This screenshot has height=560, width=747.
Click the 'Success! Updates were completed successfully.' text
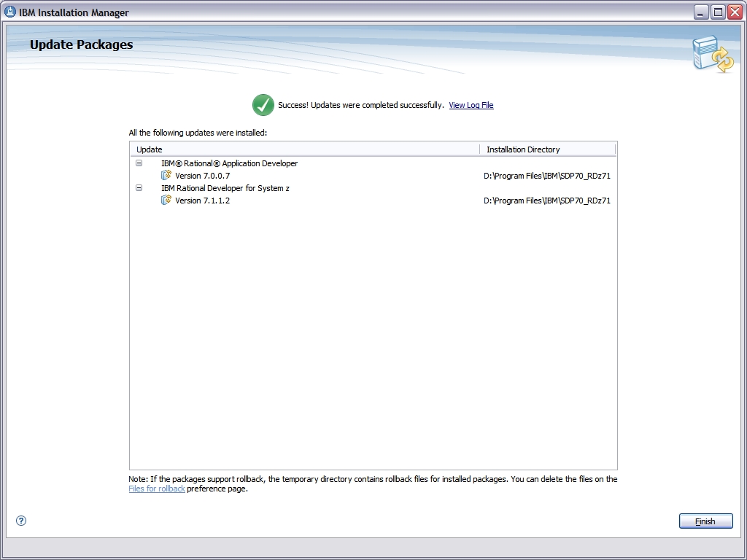360,105
